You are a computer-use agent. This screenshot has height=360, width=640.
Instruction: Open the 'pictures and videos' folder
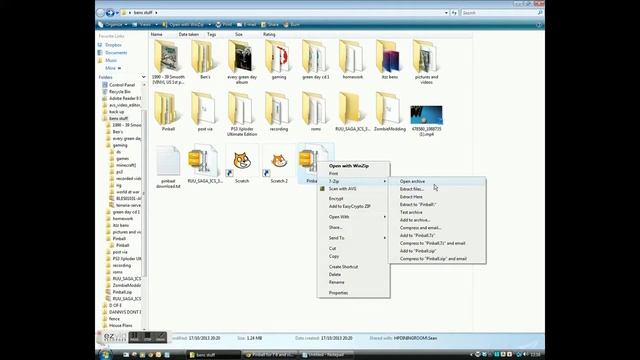[426, 57]
